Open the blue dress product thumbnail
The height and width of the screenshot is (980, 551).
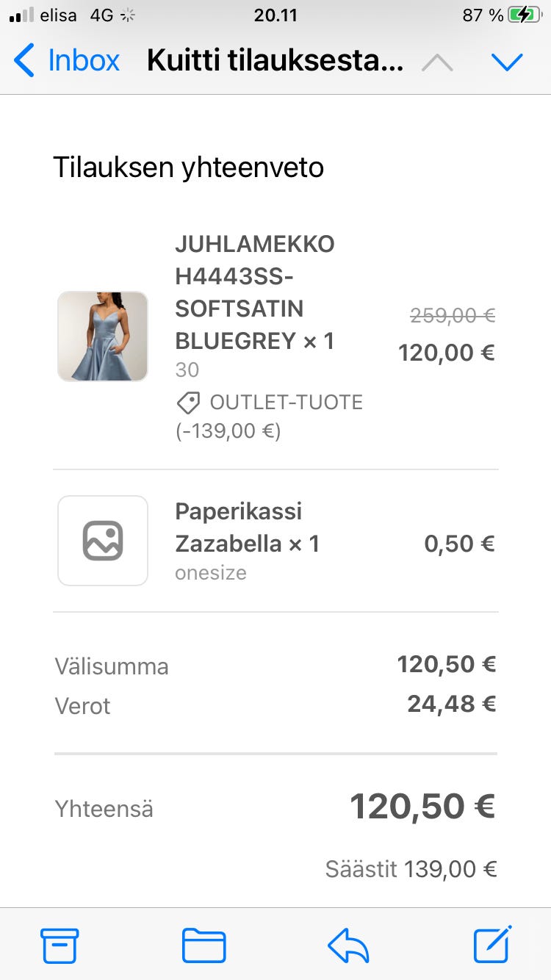tap(103, 336)
